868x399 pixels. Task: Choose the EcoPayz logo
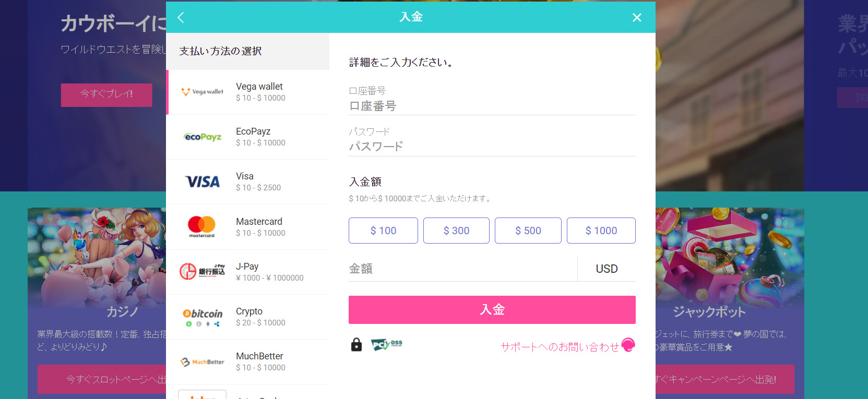pyautogui.click(x=203, y=137)
